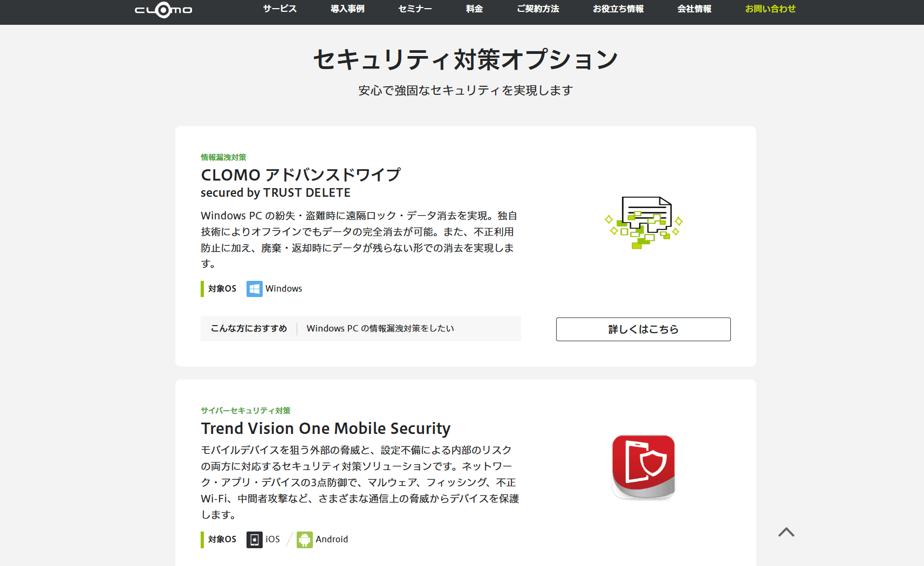Click the お問い合わせ contact link
The image size is (924, 566).
(x=770, y=9)
